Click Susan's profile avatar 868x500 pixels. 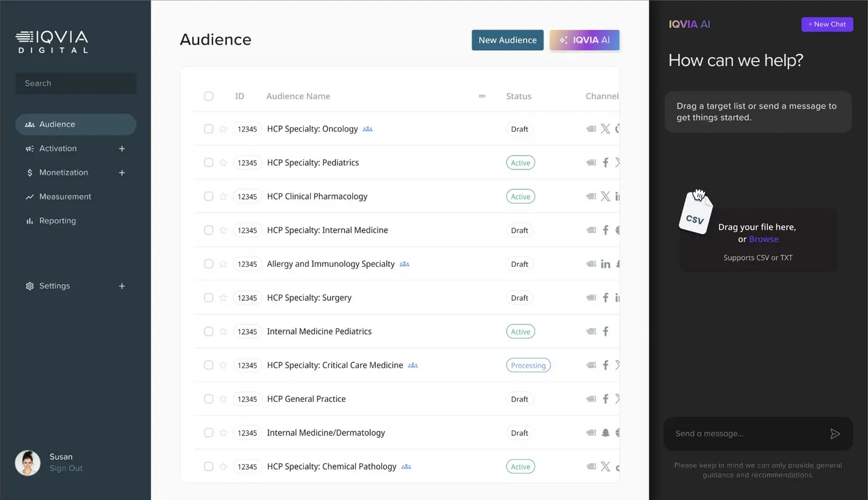(28, 463)
